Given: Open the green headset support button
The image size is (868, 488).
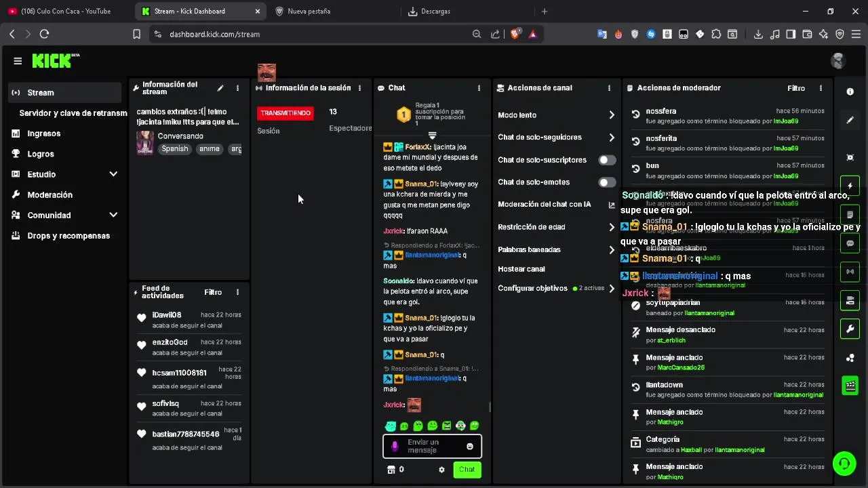Looking at the screenshot, I should tap(844, 464).
